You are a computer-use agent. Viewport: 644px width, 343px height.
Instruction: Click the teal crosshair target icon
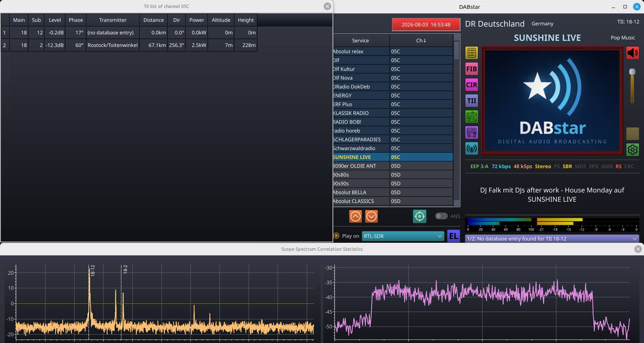420,216
